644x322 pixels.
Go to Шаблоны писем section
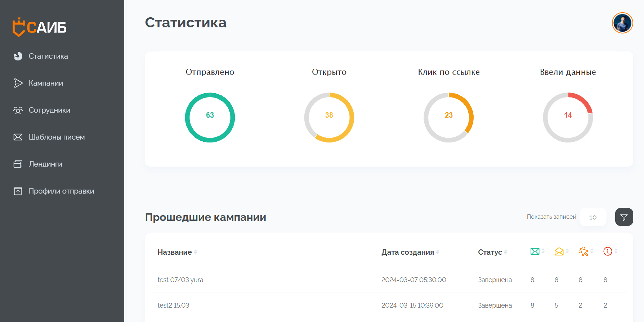pyautogui.click(x=57, y=137)
